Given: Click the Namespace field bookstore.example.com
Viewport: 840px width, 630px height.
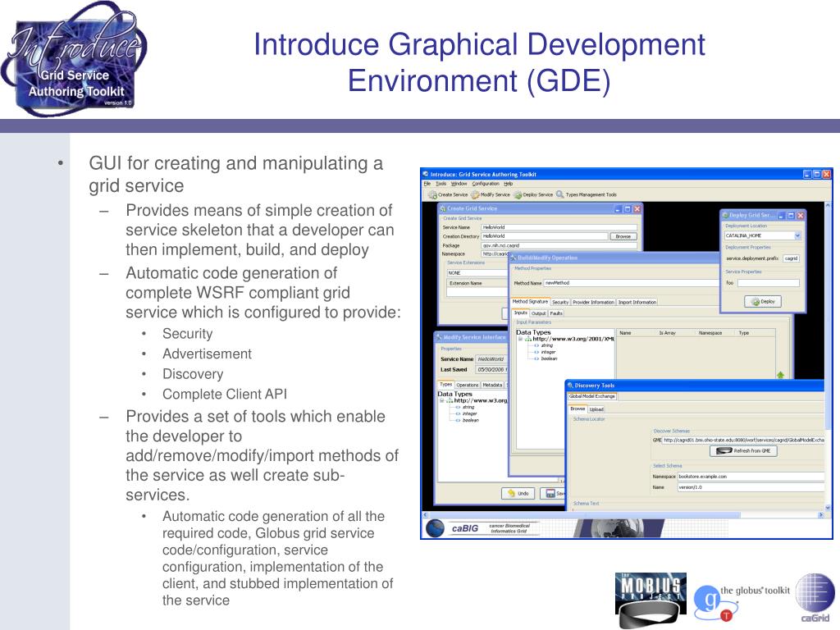Looking at the screenshot, I should point(751,477).
